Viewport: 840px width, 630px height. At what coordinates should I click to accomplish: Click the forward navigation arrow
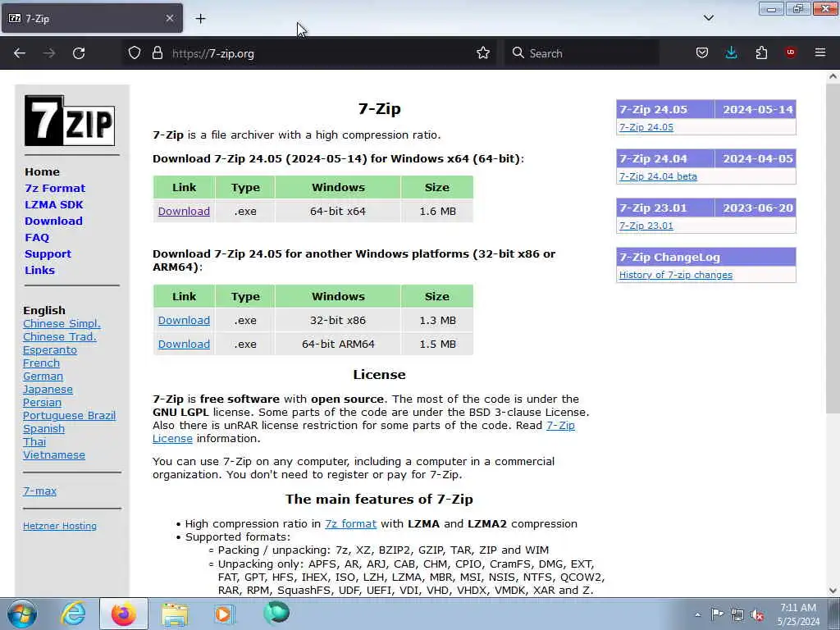coord(49,53)
